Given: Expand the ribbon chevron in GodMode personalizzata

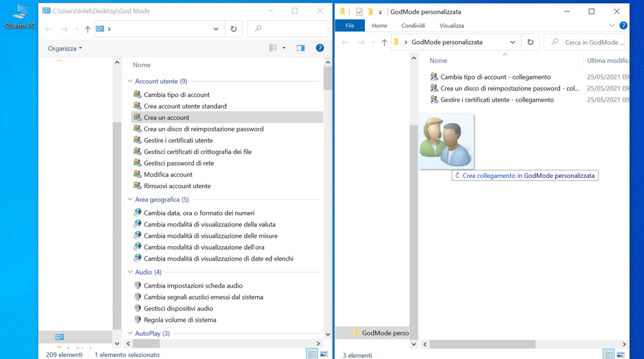Looking at the screenshot, I should (612, 25).
